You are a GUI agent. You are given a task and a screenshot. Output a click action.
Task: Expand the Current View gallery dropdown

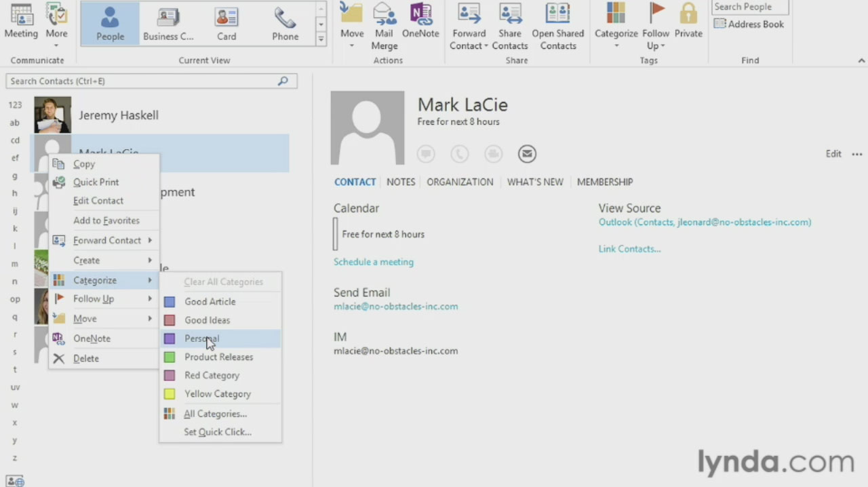click(321, 39)
